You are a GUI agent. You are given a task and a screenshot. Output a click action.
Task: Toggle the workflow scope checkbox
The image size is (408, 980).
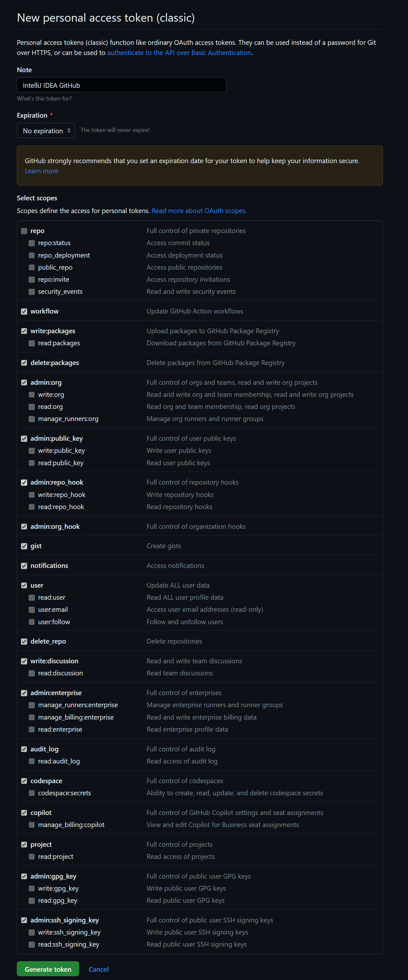pyautogui.click(x=24, y=312)
